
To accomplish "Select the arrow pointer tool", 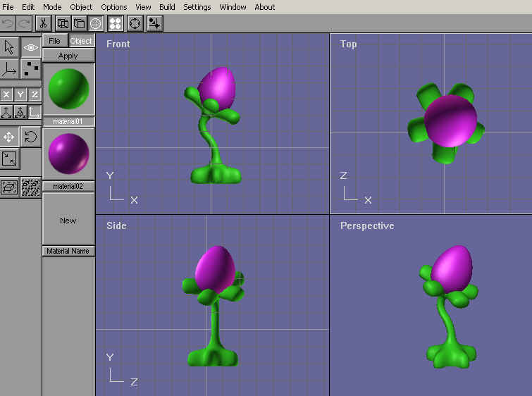I will click(9, 47).
